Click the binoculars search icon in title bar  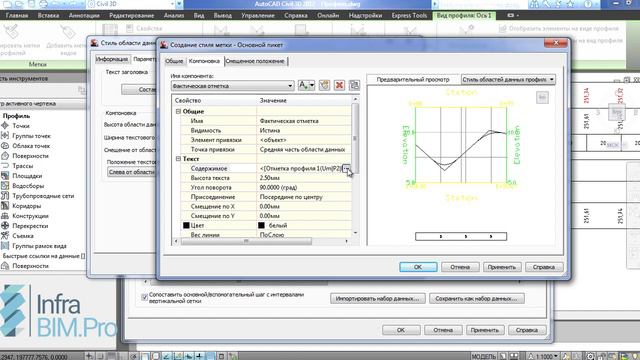(x=534, y=4)
